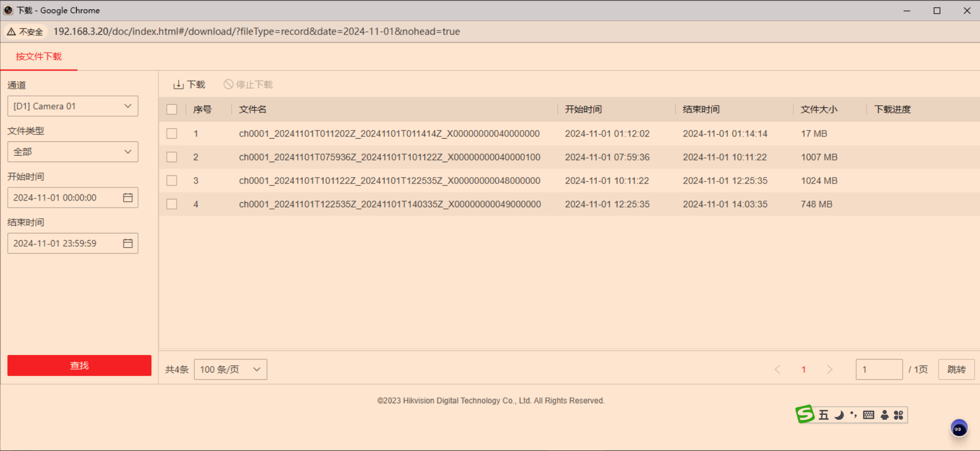
Task: Click the floating round assistant icon
Action: pos(959,429)
